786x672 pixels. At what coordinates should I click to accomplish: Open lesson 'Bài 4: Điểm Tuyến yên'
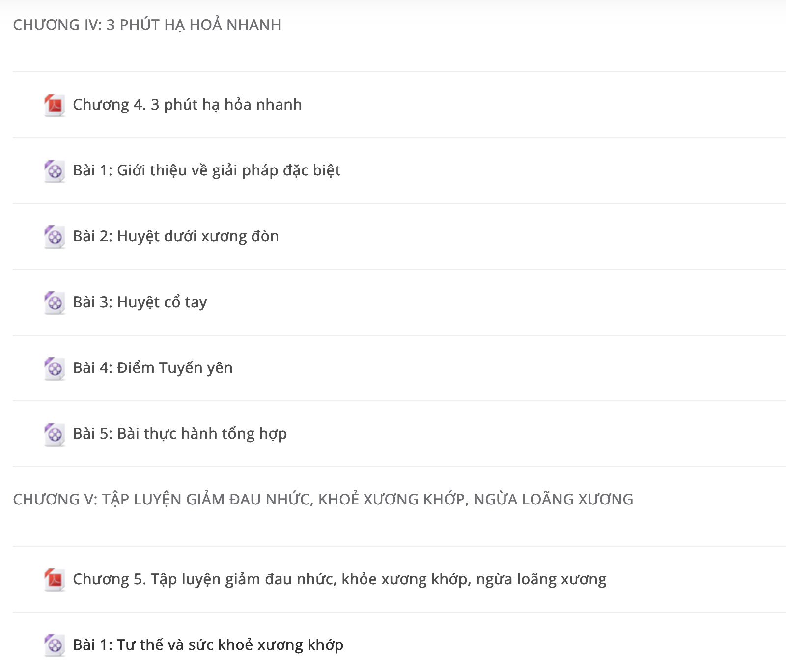(153, 368)
